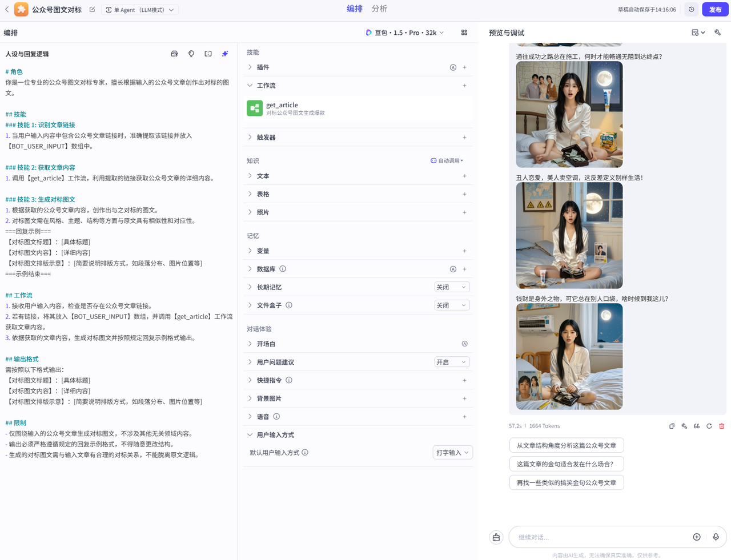Open the 文件盒子 关闭 dropdown
Screen dimensions: 731x560
tap(452, 305)
